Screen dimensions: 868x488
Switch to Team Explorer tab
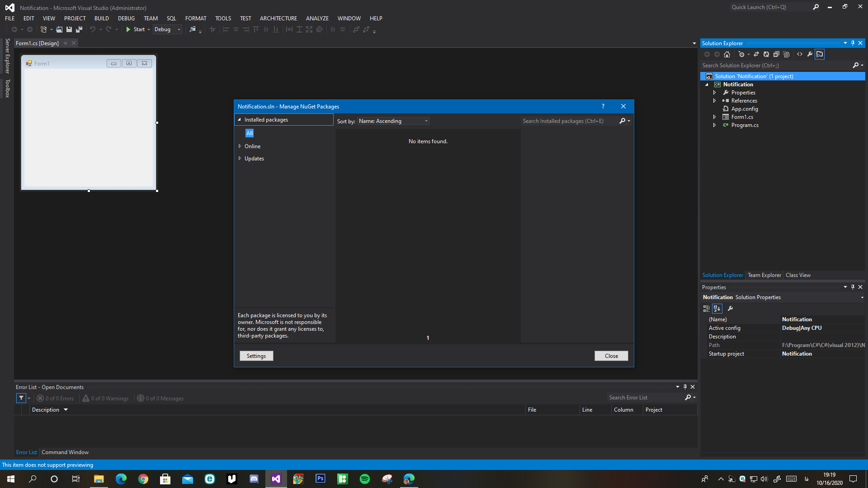click(764, 275)
